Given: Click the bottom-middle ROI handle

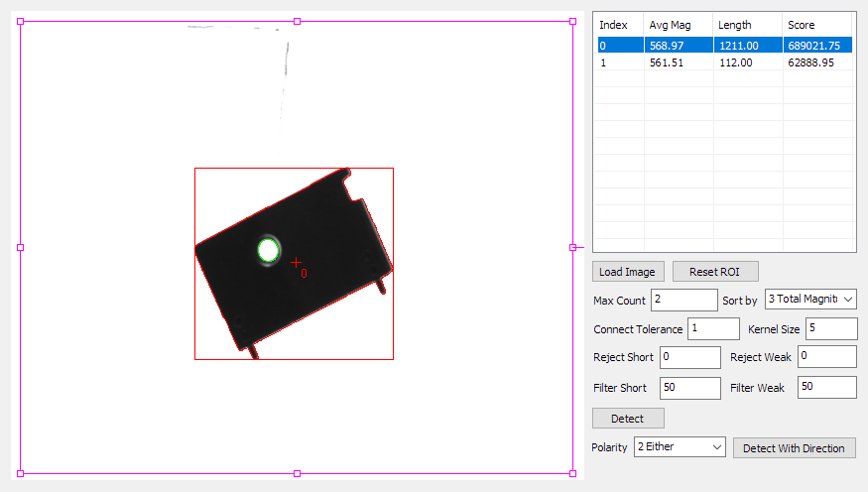Looking at the screenshot, I should click(x=298, y=474).
